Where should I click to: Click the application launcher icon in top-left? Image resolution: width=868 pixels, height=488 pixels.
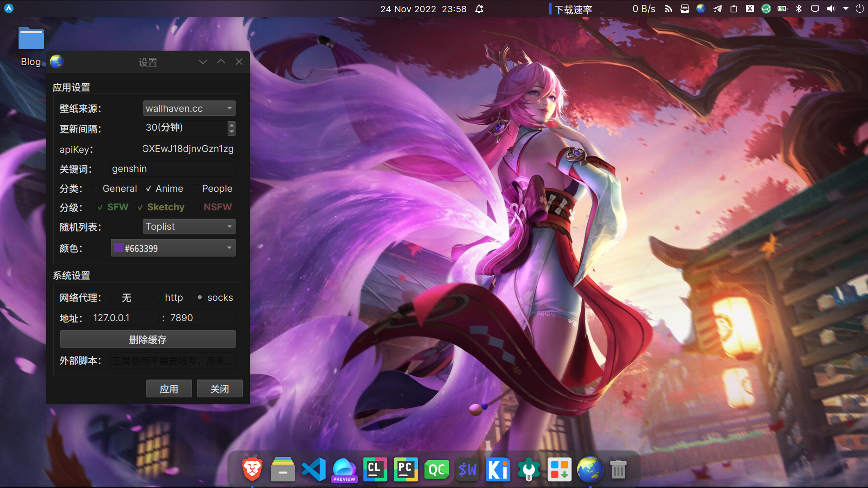point(9,9)
